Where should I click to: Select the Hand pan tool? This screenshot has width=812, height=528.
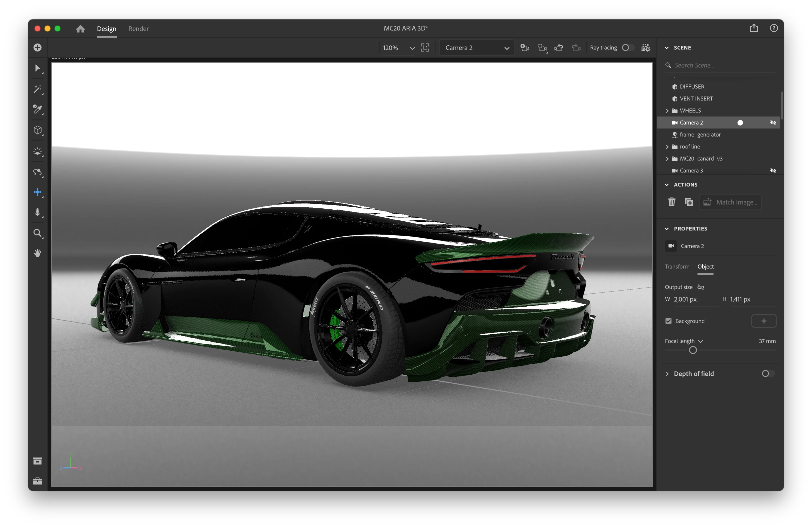pos(37,253)
